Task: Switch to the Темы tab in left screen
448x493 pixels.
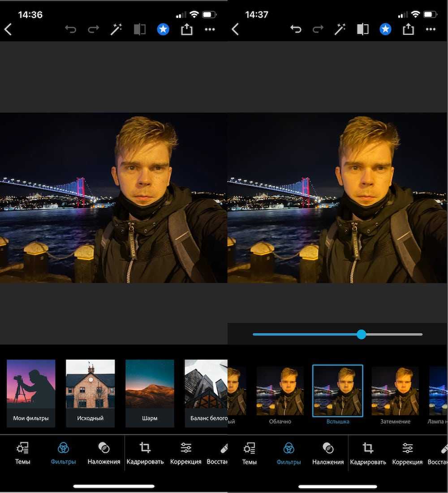Action: tap(22, 453)
